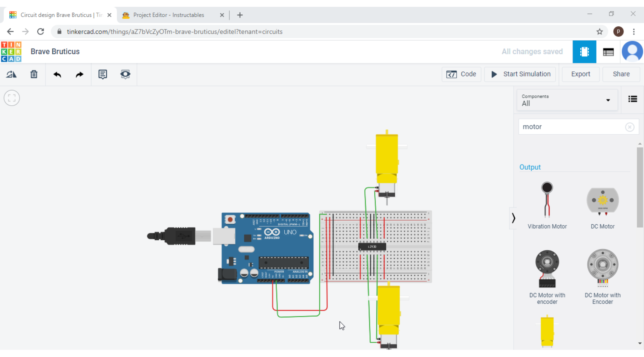Close the Circuit design browser tab
Viewport: 644px width, 357px height.
(109, 15)
